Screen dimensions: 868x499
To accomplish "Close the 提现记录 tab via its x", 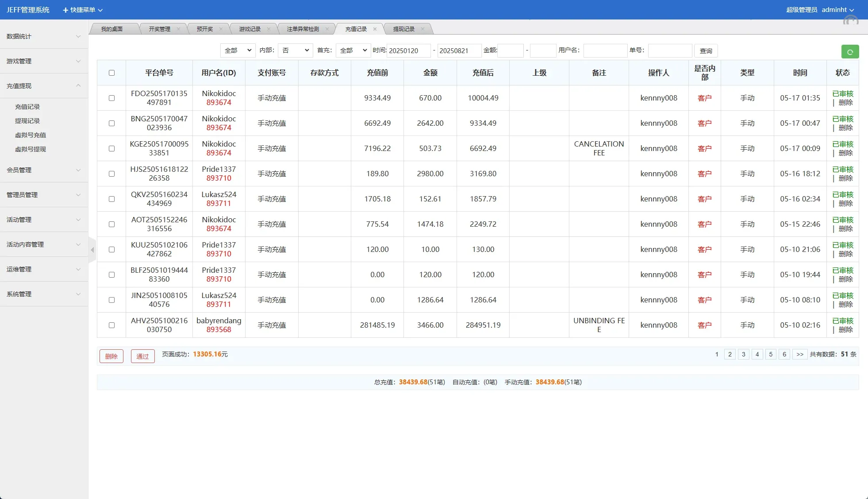I will pyautogui.click(x=422, y=29).
